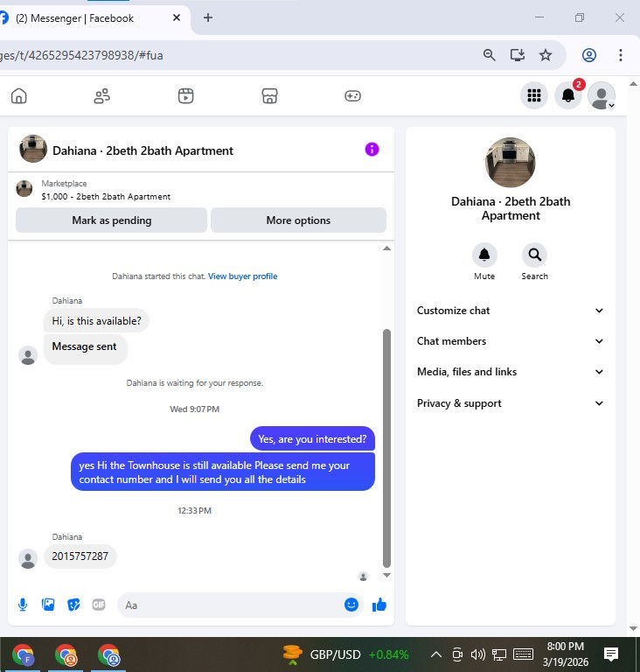640x672 pixels.
Task: Click the More options button
Action: click(x=298, y=220)
